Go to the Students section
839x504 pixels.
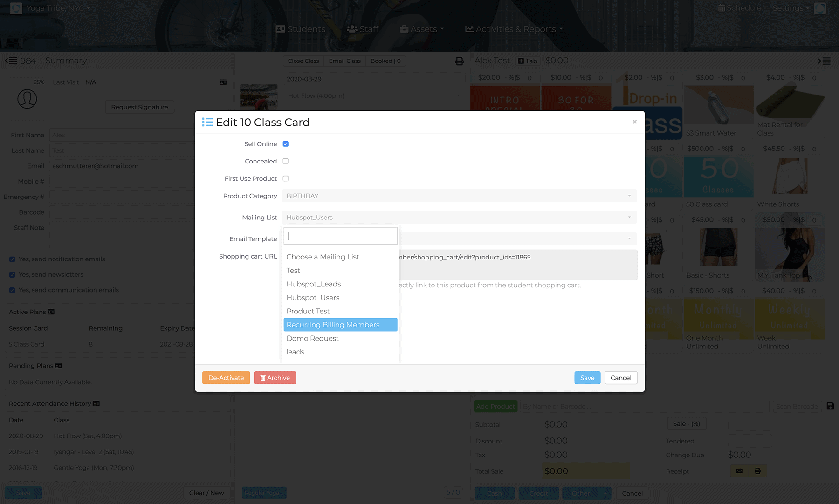pyautogui.click(x=301, y=29)
